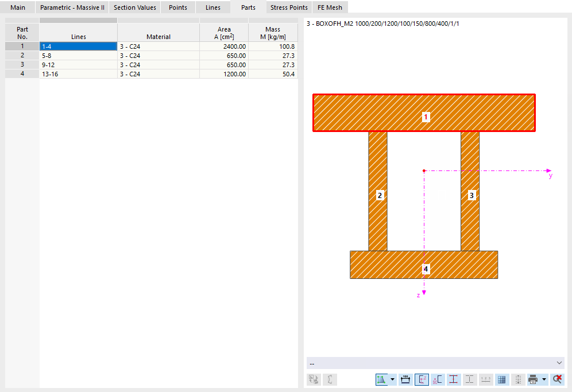Click the dotted column list icon
This screenshot has height=392, width=572.
point(518,379)
